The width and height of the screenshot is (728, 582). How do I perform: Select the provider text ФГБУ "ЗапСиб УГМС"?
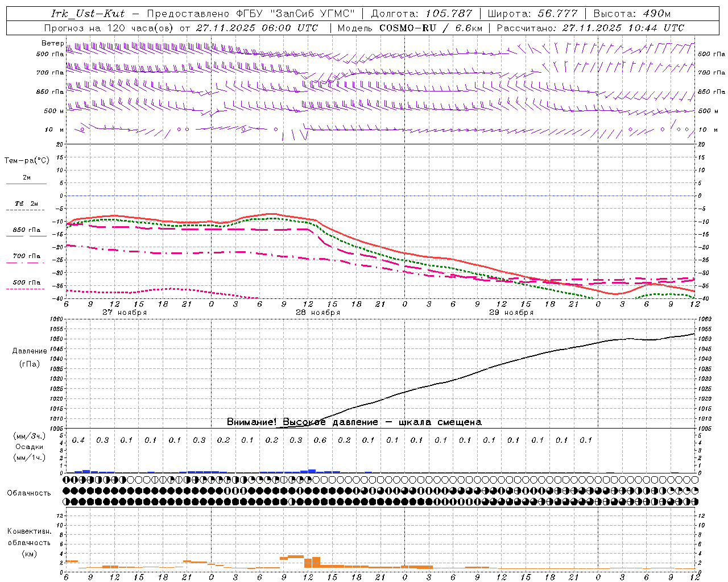[296, 14]
